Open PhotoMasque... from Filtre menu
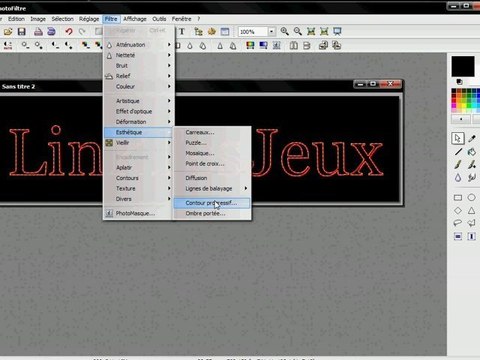 pos(139,213)
